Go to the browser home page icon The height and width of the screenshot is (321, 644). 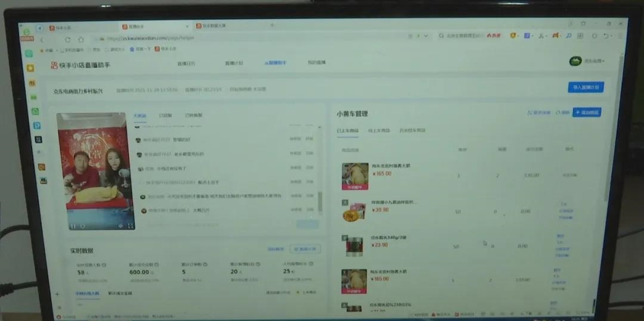point(81,40)
